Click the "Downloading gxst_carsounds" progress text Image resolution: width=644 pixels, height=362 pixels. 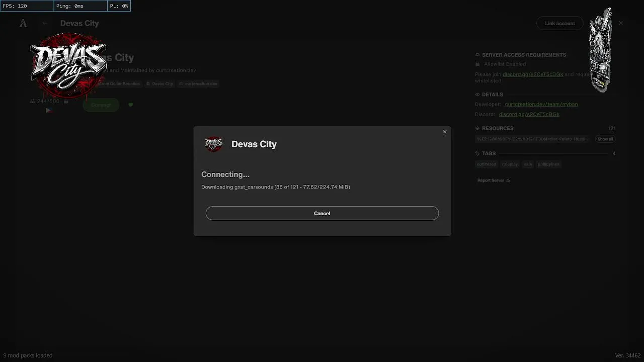tap(276, 187)
